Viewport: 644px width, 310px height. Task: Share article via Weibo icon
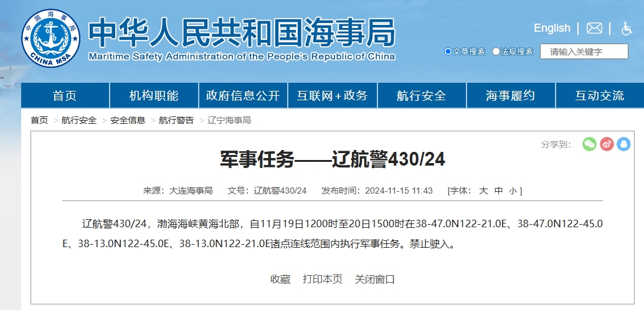[607, 144]
